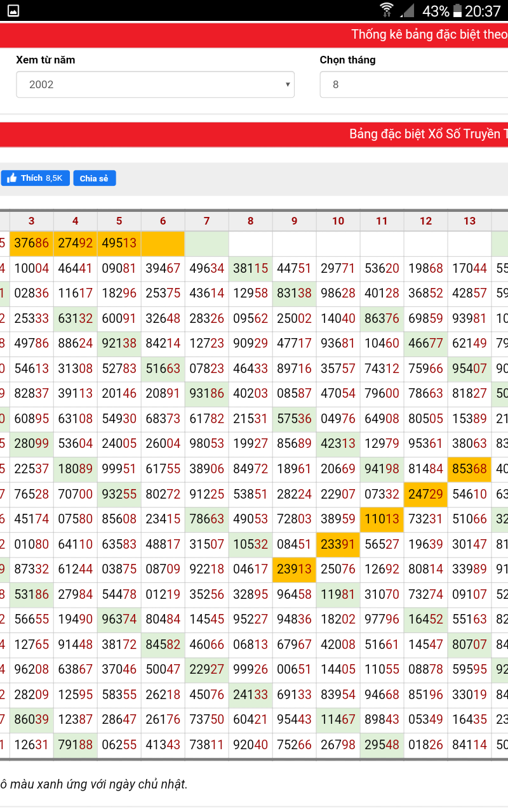Image resolution: width=508 pixels, height=812 pixels.
Task: Tap the thumbs-up Thích like icon
Action: [x=12, y=178]
